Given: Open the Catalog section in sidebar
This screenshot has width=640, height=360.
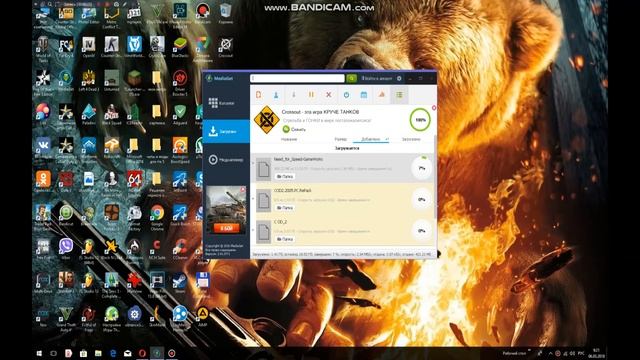Looking at the screenshot, I should pyautogui.click(x=226, y=103).
